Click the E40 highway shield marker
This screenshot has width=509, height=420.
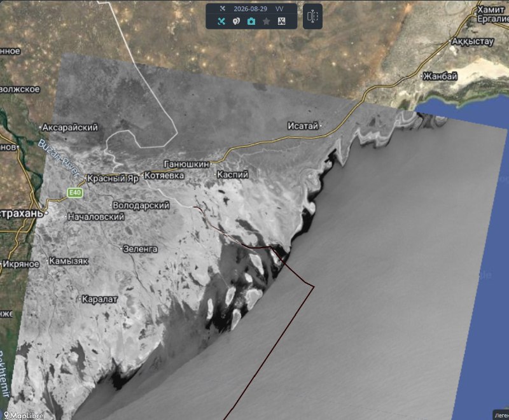tap(75, 192)
